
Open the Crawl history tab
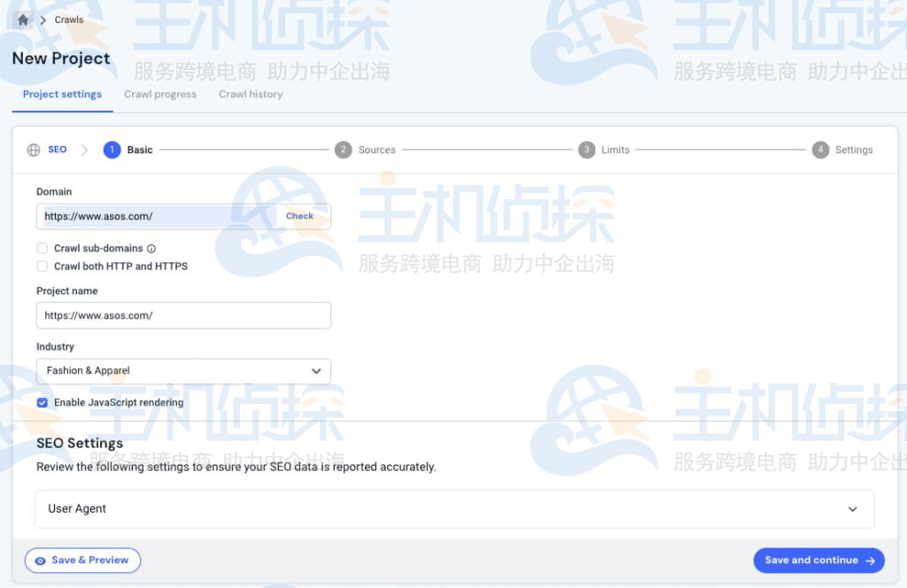(x=251, y=94)
